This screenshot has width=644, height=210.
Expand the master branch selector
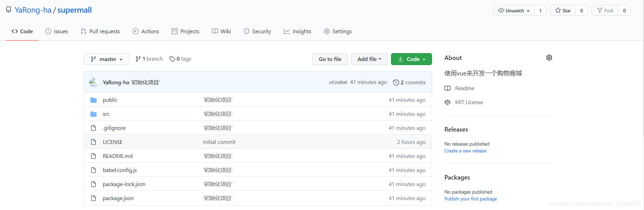click(x=106, y=59)
